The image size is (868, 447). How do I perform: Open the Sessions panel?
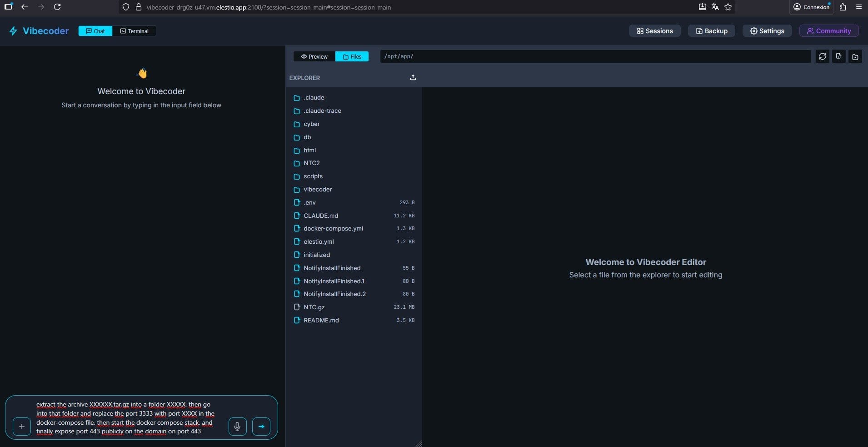coord(654,31)
